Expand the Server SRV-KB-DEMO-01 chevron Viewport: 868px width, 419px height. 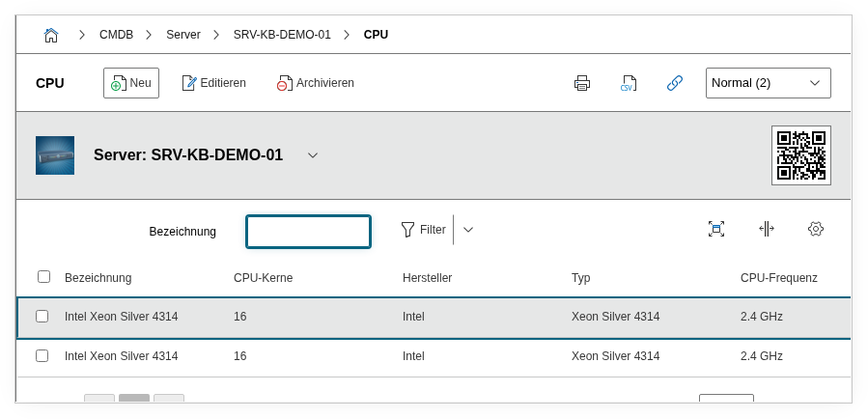click(312, 155)
